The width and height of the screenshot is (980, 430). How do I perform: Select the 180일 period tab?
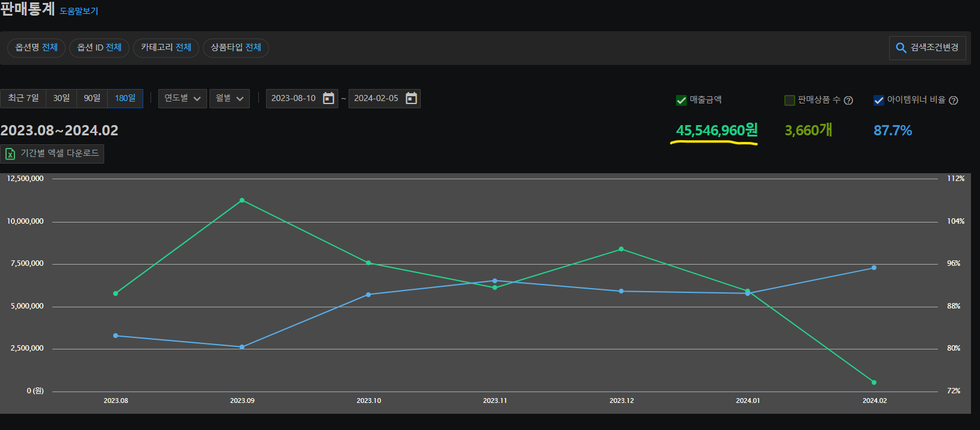point(125,99)
